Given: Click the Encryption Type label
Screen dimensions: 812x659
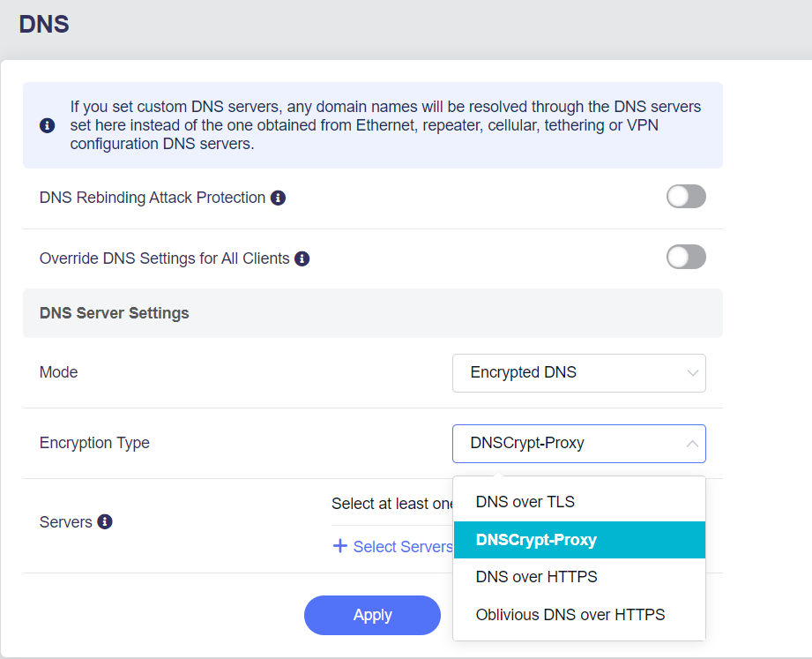Looking at the screenshot, I should [x=94, y=443].
